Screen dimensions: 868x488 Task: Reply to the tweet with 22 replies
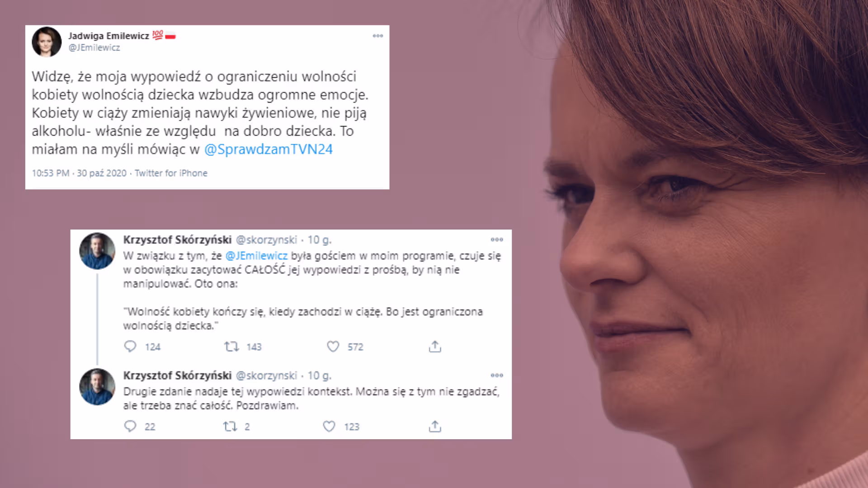pyautogui.click(x=130, y=427)
